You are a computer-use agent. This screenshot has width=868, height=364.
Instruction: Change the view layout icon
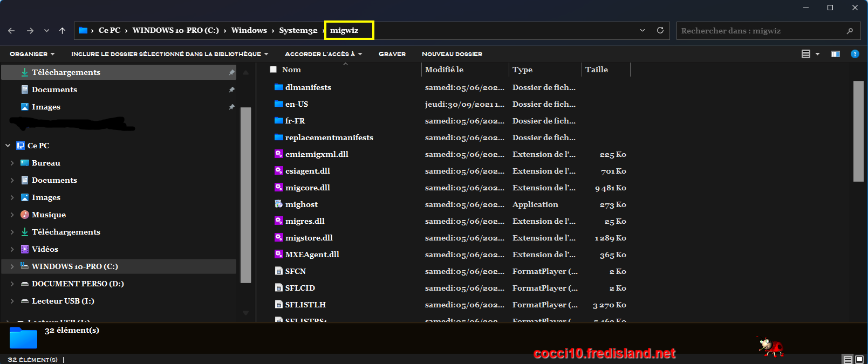[x=806, y=54]
